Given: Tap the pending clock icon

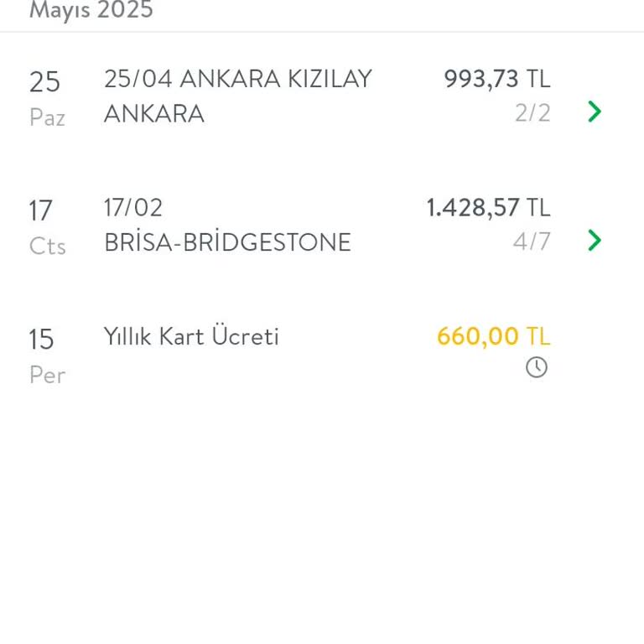Looking at the screenshot, I should coord(537,367).
